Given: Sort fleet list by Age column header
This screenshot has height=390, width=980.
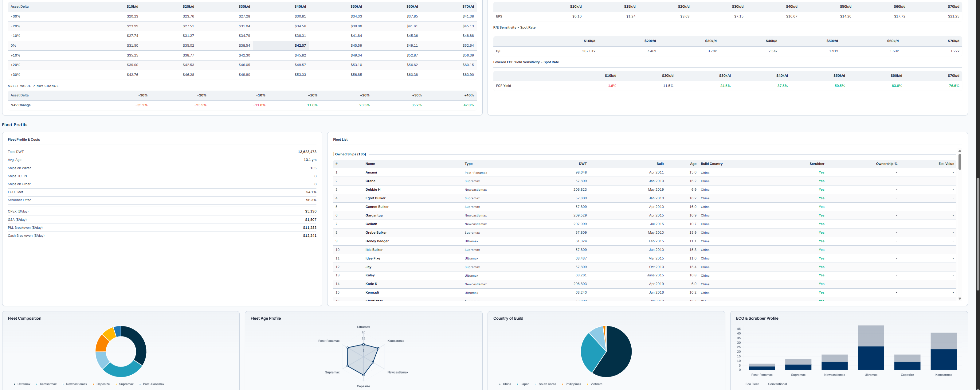Looking at the screenshot, I should click(x=693, y=164).
